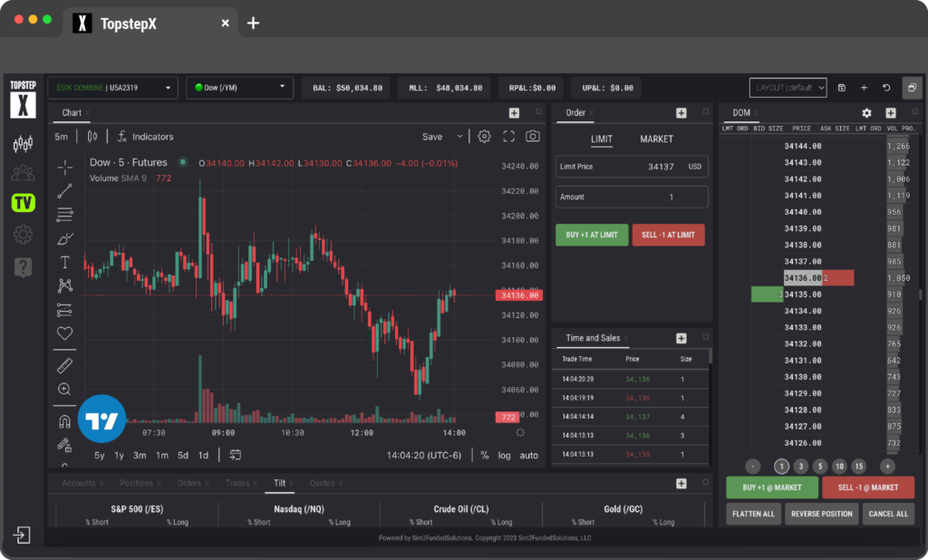Open the Layout default dropdown
Viewport: 928px width, 560px height.
788,88
